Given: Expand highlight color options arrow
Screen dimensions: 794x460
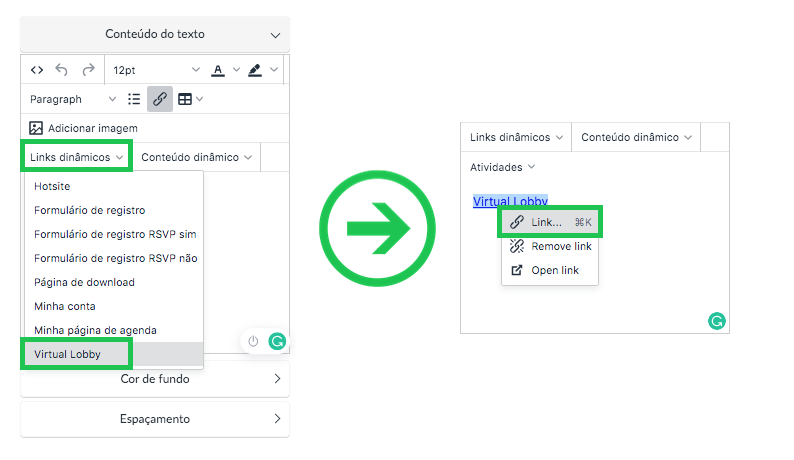Looking at the screenshot, I should click(x=274, y=70).
